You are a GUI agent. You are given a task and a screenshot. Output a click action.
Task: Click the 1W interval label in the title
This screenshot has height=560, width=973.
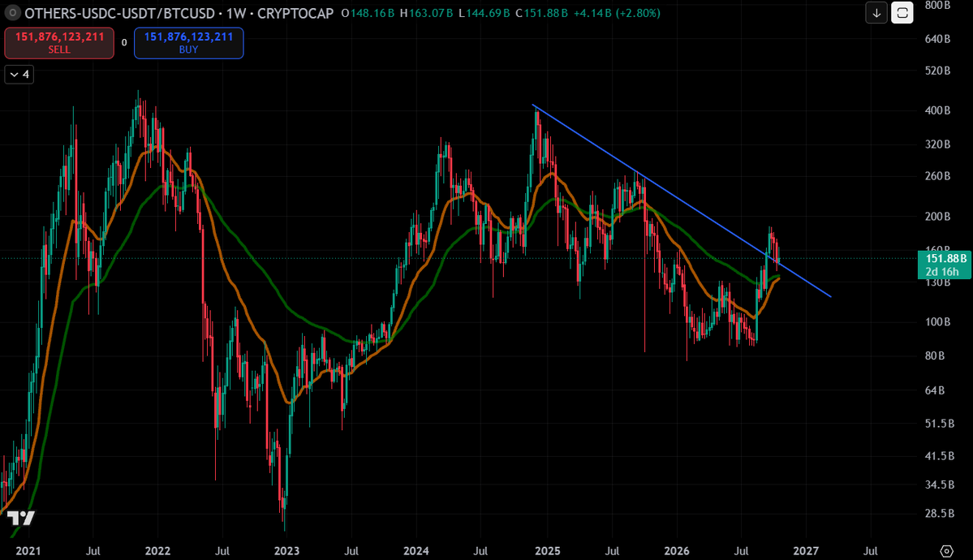[x=236, y=13]
